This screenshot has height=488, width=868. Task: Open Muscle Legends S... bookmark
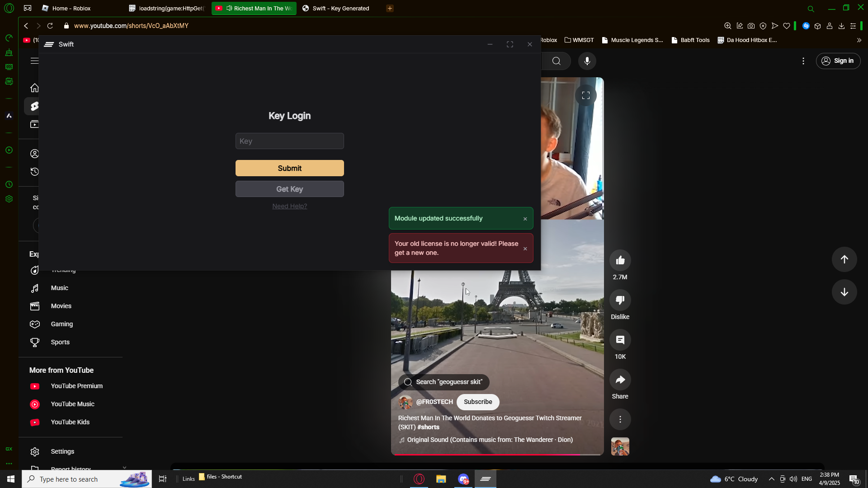(x=632, y=40)
